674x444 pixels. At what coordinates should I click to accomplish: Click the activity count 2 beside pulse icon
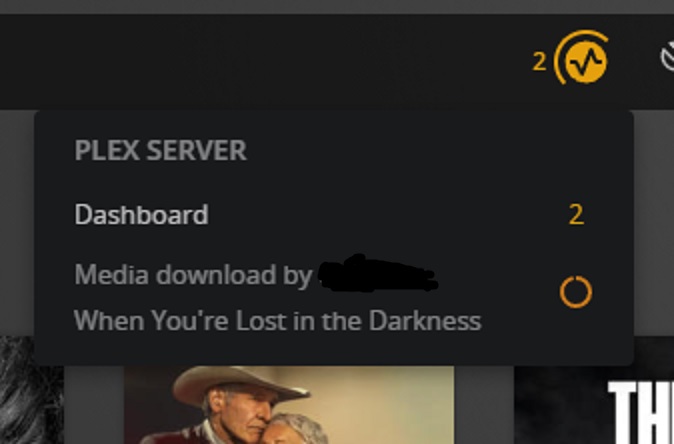click(x=539, y=62)
